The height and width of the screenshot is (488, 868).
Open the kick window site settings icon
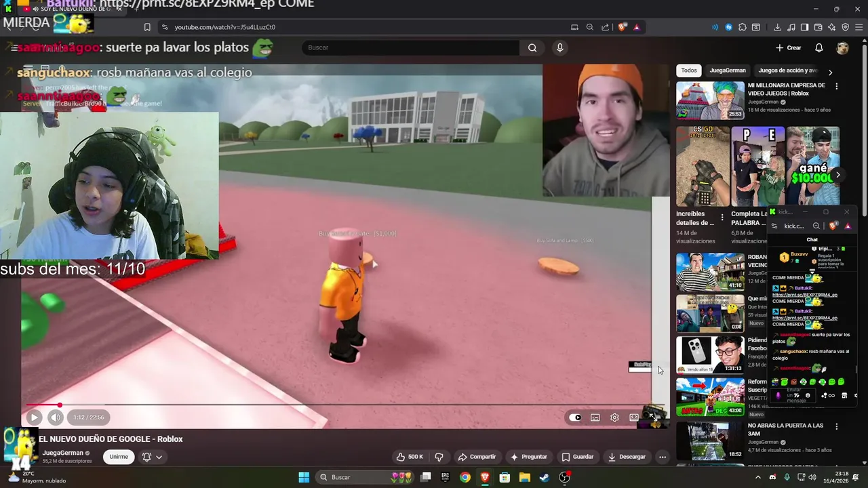(774, 226)
